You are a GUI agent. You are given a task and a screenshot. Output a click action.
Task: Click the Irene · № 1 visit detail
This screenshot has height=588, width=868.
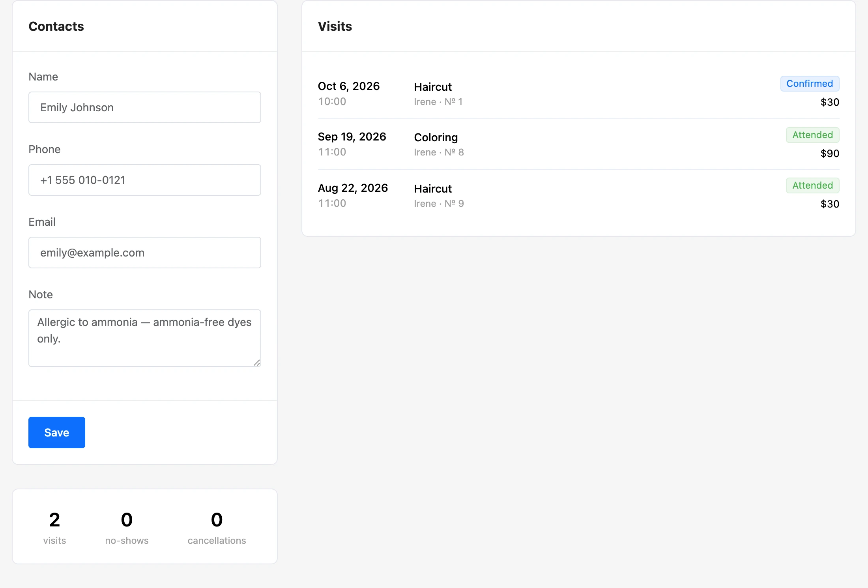(x=438, y=102)
